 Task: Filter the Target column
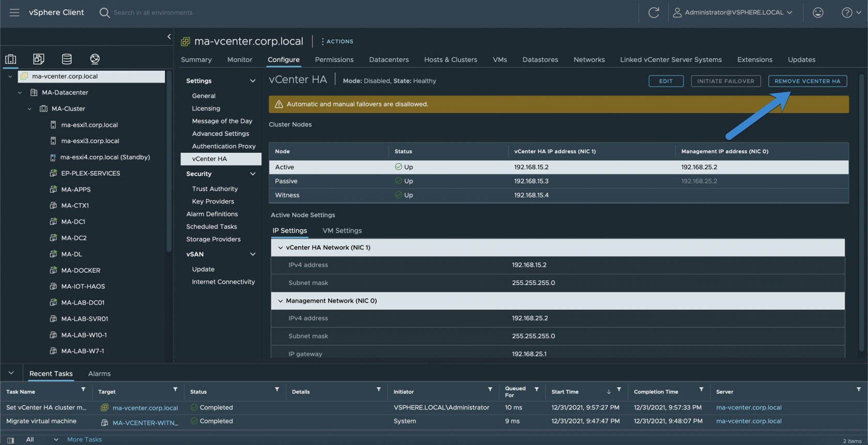pos(175,389)
